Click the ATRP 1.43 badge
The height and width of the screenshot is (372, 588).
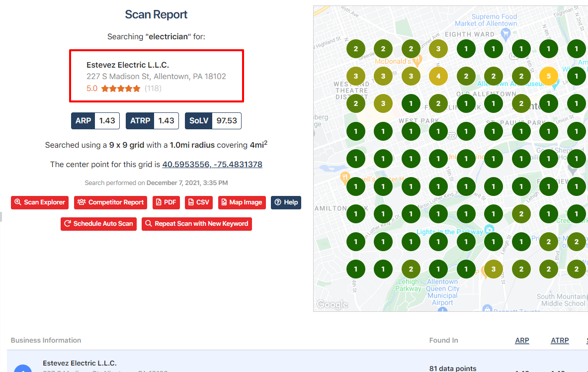tap(152, 121)
